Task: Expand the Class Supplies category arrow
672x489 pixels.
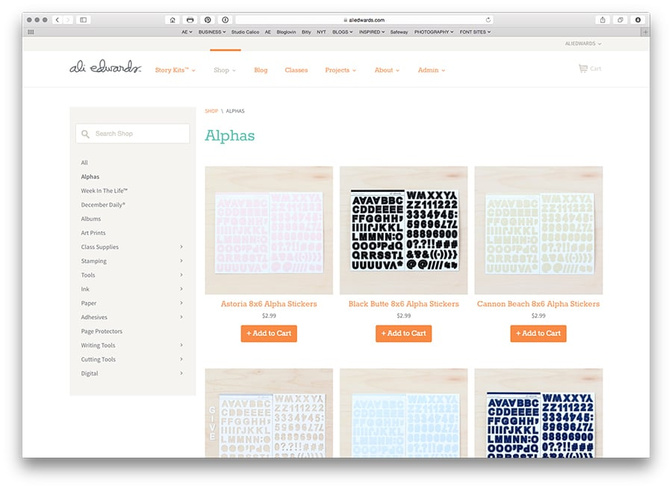Action: 181,247
